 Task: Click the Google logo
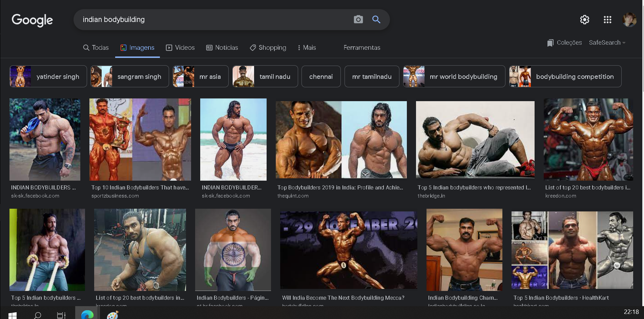coord(32,20)
